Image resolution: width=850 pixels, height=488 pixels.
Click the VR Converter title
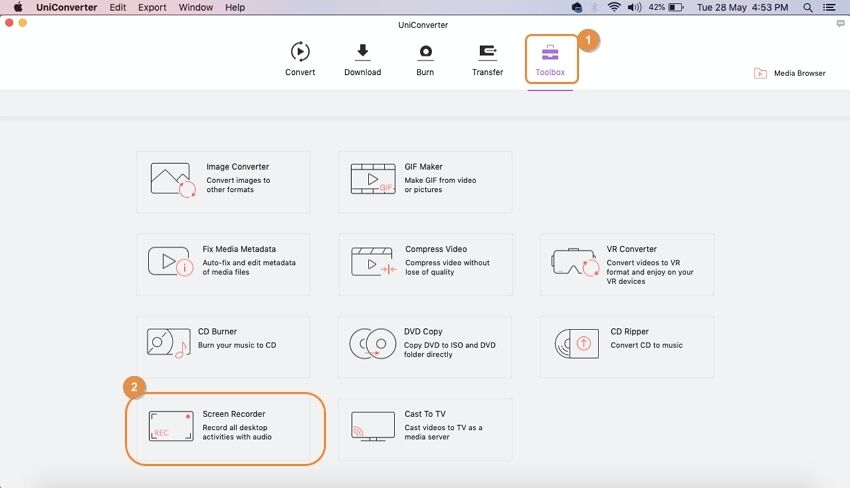coord(632,249)
